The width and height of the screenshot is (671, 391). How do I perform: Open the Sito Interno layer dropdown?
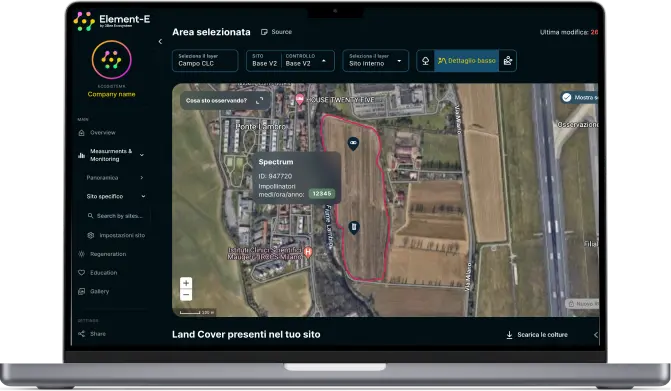(x=375, y=60)
